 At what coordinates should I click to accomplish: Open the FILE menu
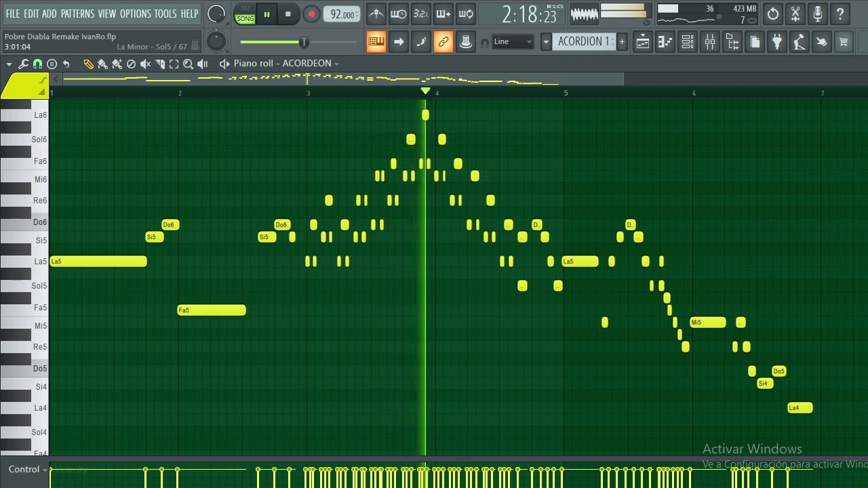(12, 14)
